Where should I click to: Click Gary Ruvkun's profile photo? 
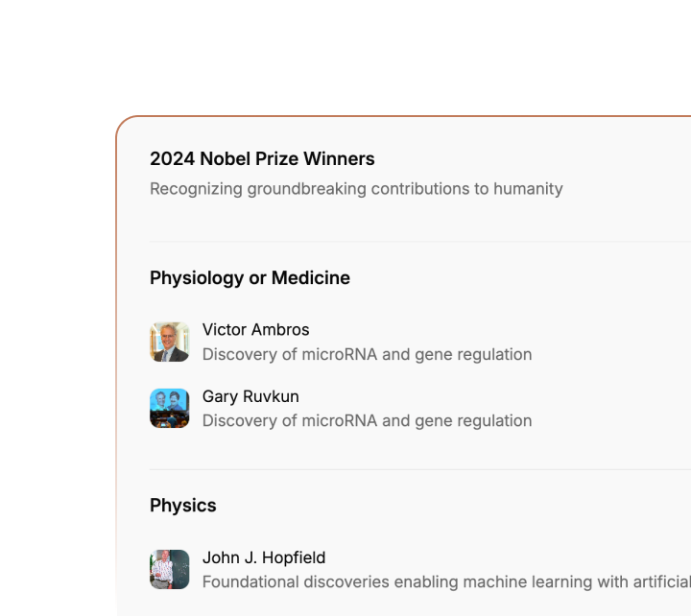[x=169, y=408]
